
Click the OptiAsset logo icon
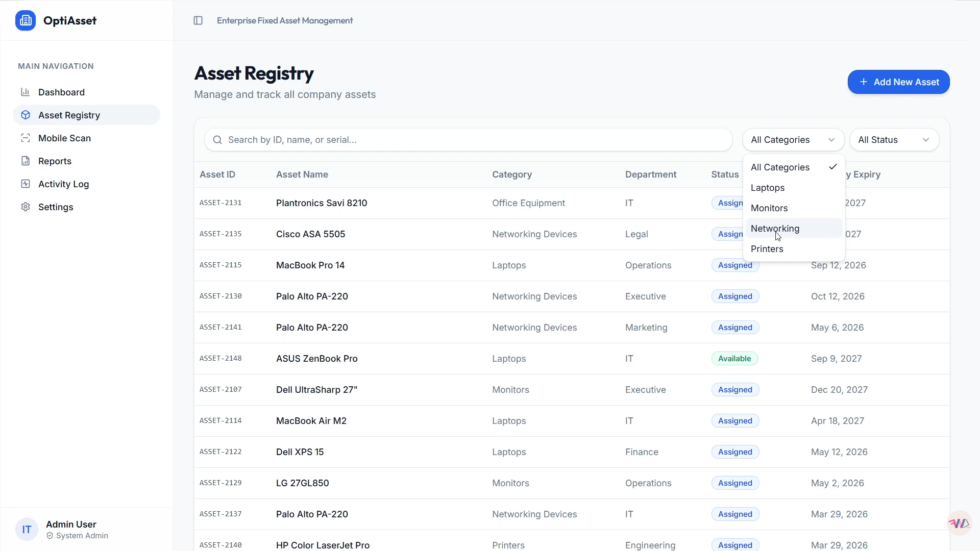pyautogui.click(x=26, y=20)
